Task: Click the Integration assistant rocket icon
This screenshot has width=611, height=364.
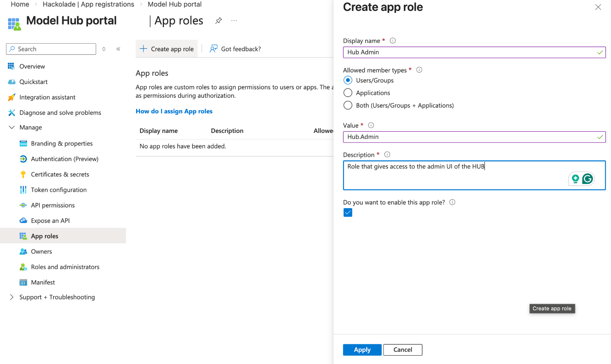Action: 12,97
